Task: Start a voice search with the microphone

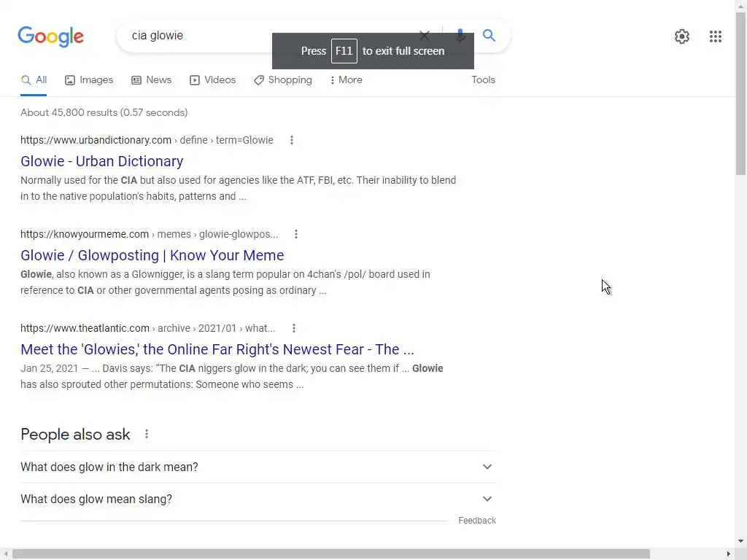Action: click(460, 35)
